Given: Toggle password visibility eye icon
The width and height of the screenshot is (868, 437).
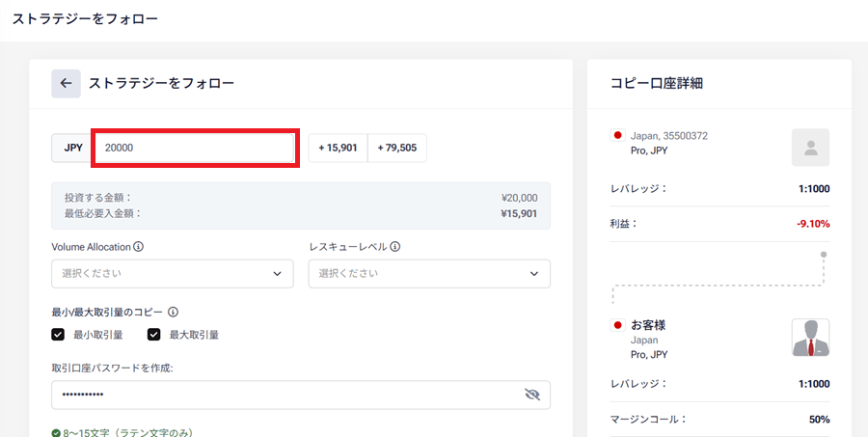Looking at the screenshot, I should point(531,395).
